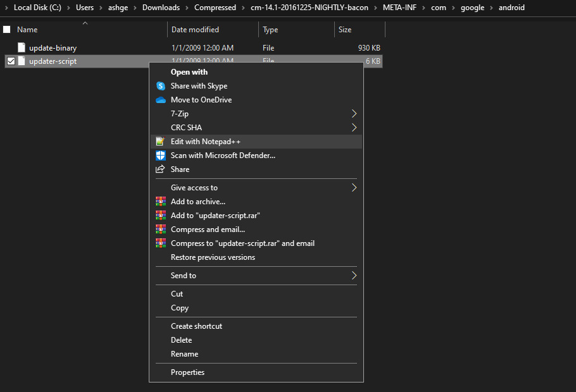Expand the CRC SHA submenu arrow
This screenshot has height=392, width=576.
click(354, 128)
